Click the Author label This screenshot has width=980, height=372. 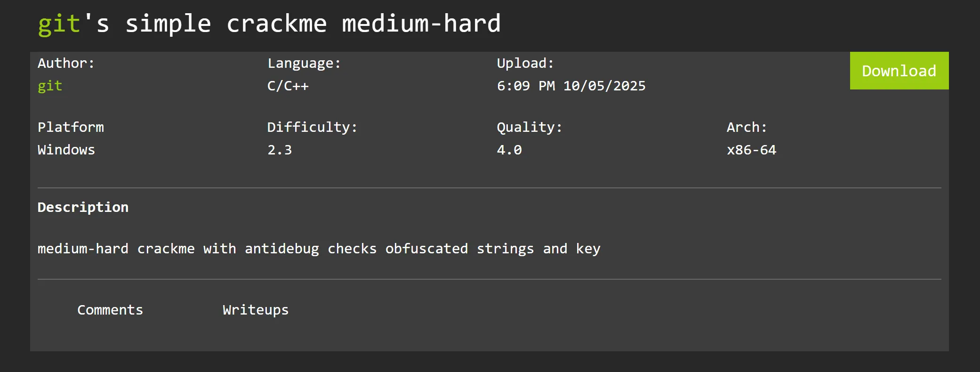[66, 63]
